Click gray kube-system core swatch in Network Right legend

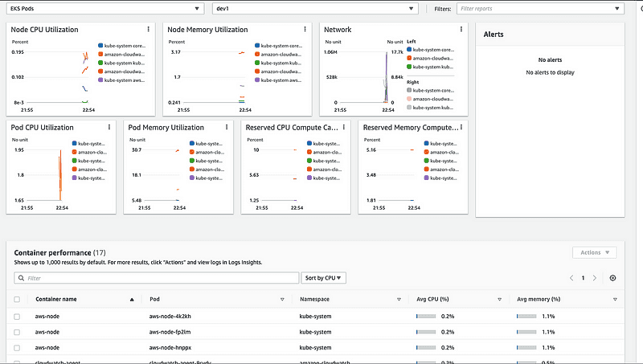409,90
